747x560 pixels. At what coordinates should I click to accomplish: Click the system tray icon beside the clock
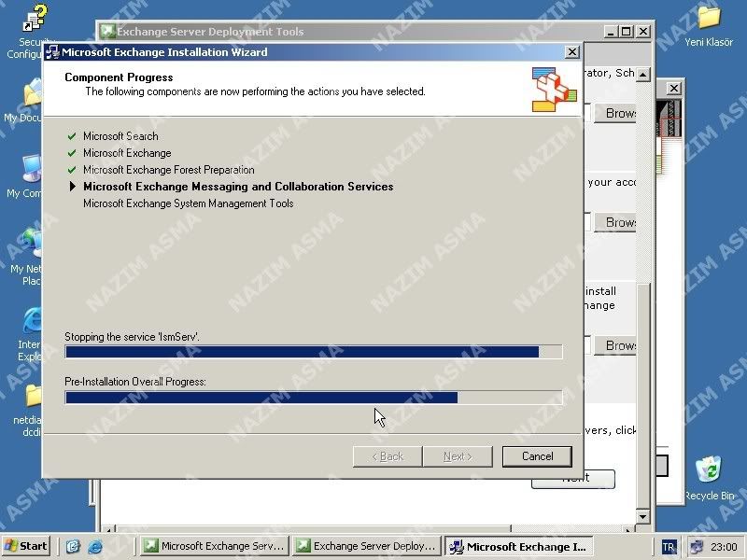point(697,546)
